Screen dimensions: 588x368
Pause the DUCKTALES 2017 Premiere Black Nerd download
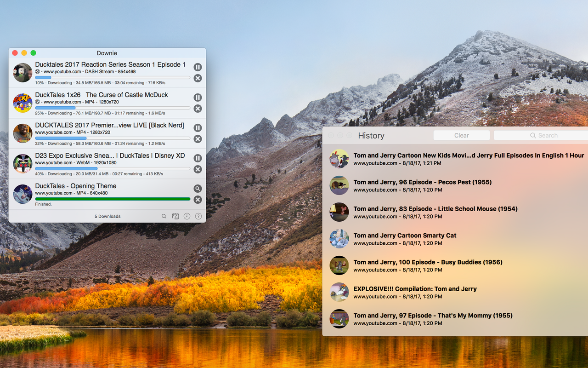pos(198,128)
